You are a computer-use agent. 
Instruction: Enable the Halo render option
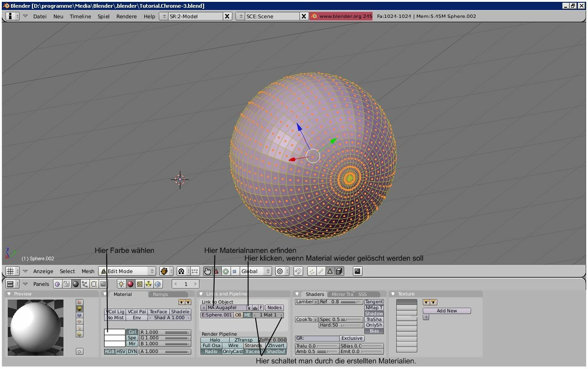[215, 340]
